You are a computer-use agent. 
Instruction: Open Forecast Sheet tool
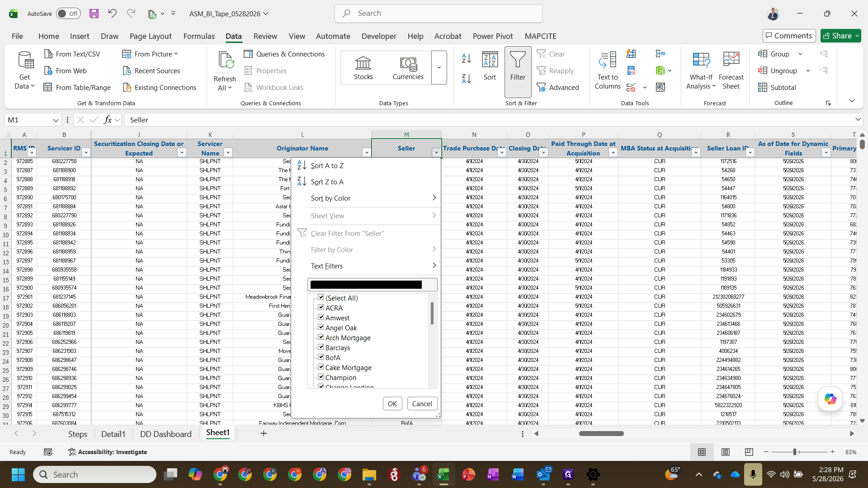731,70
